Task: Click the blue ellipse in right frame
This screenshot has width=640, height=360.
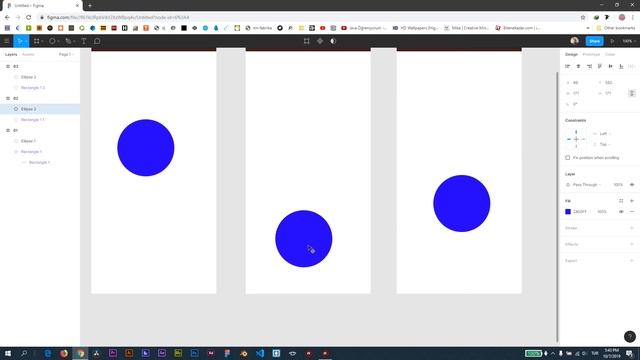Action: point(462,203)
